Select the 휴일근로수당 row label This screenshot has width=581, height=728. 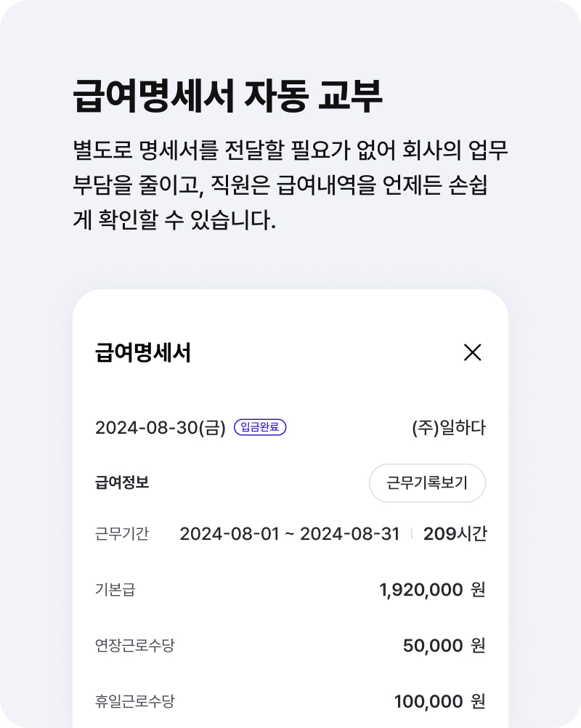pos(134,701)
